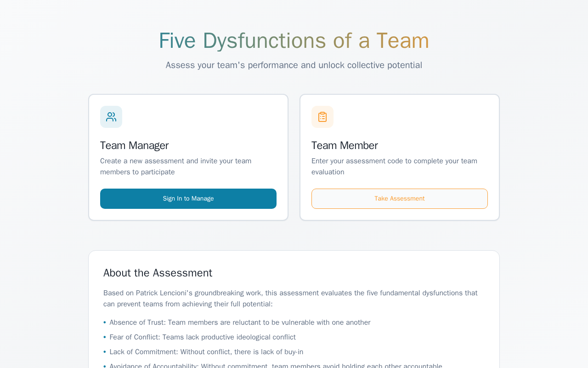Viewport: 588px width, 368px height.
Task: Select the Absence of Trust list item text
Action: tap(240, 322)
